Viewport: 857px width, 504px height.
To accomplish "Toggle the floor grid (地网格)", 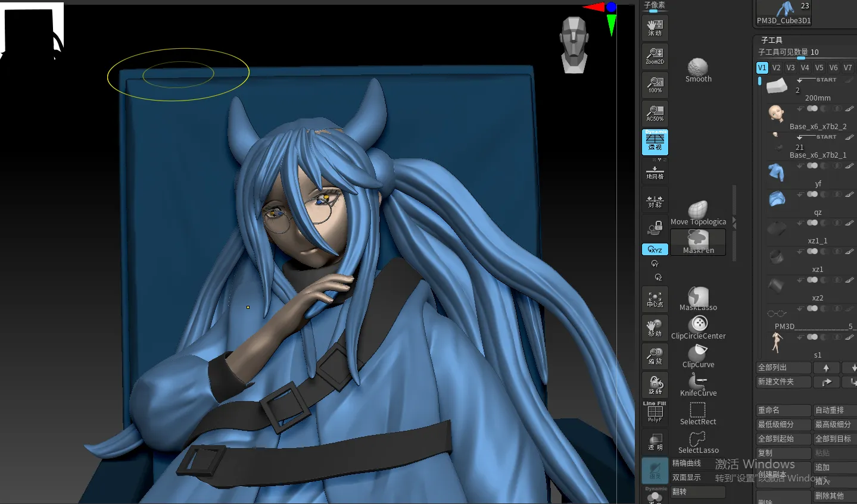I will pyautogui.click(x=655, y=173).
